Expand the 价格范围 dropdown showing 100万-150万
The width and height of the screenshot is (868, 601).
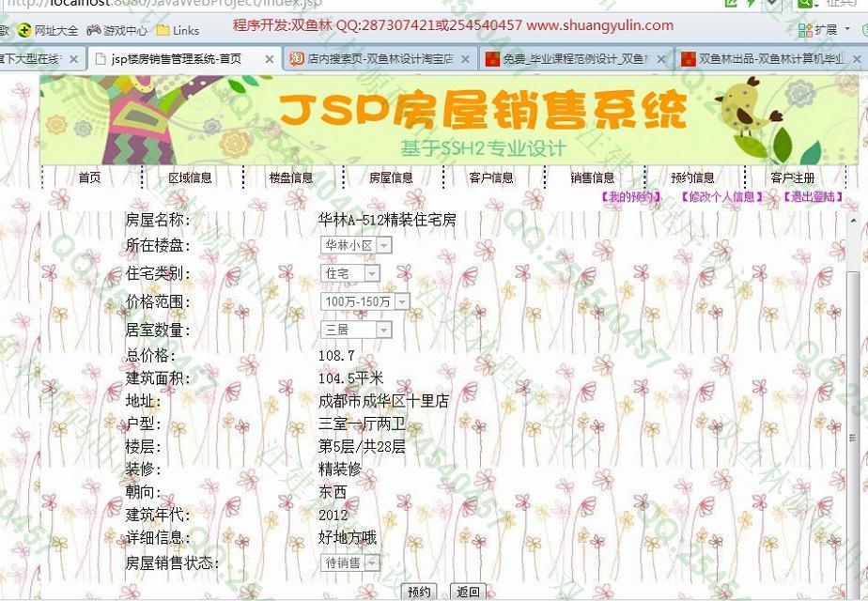coord(364,301)
